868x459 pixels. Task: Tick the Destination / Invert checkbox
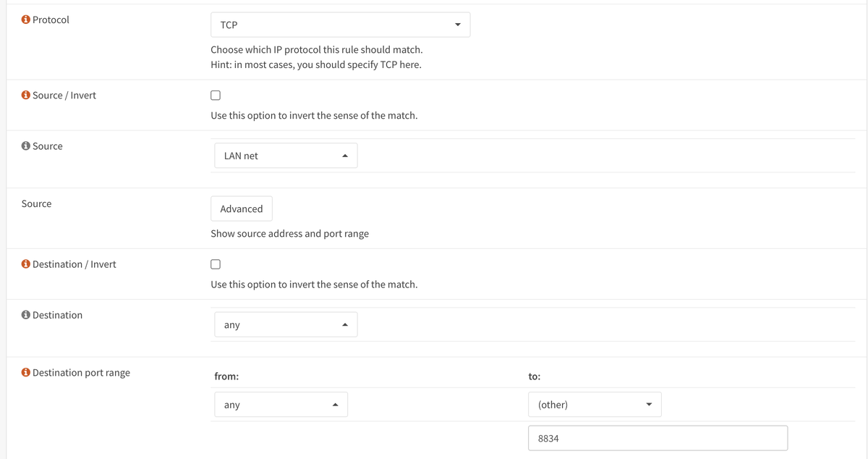(216, 264)
